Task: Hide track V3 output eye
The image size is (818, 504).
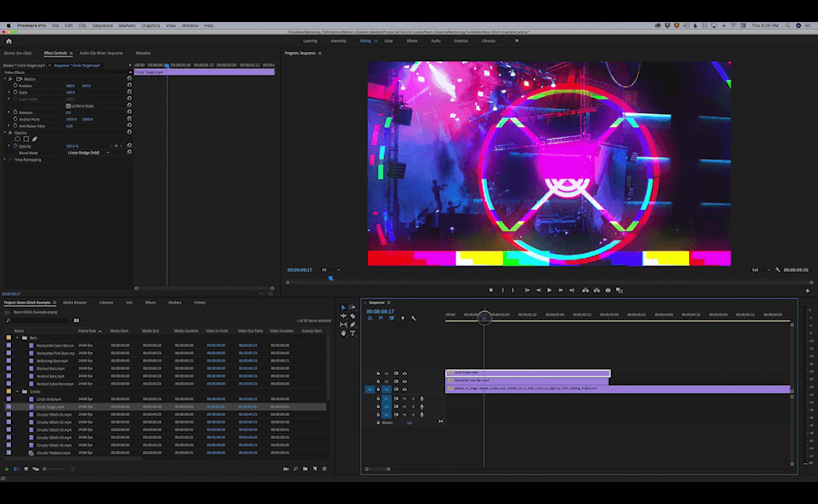Action: pos(404,373)
